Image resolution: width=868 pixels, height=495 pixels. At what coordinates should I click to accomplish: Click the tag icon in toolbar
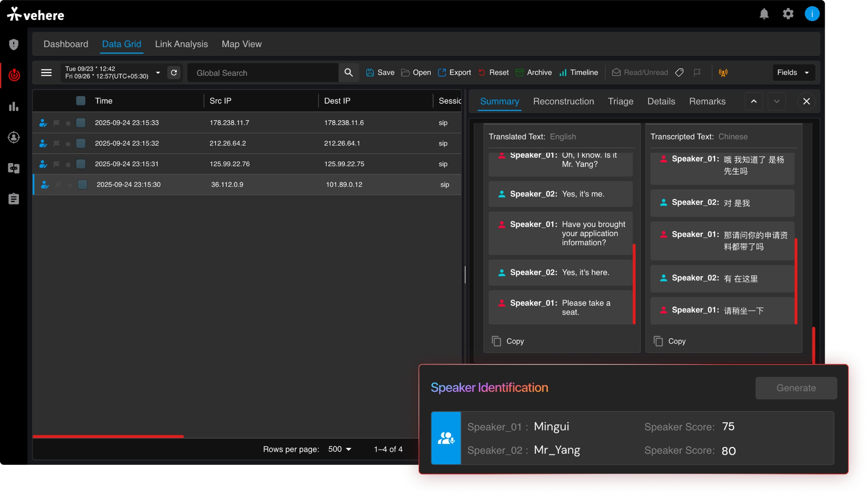coord(679,73)
